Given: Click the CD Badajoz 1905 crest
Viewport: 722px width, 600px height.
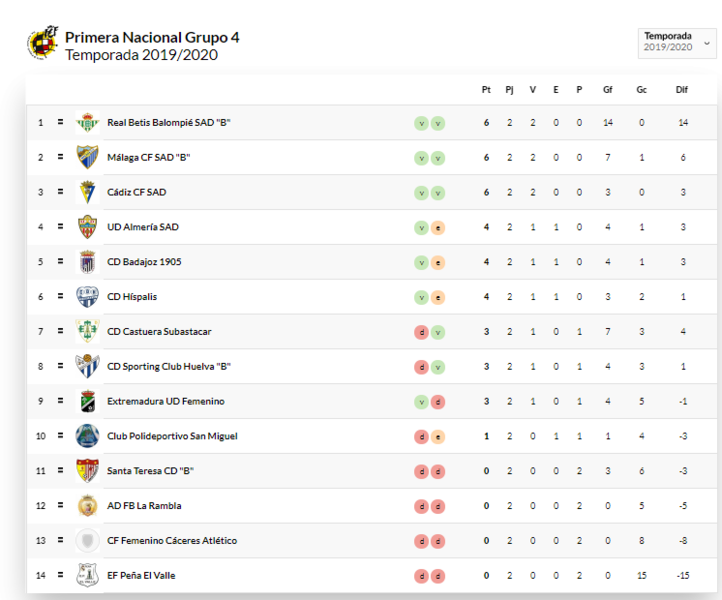Looking at the screenshot, I should click(x=87, y=262).
